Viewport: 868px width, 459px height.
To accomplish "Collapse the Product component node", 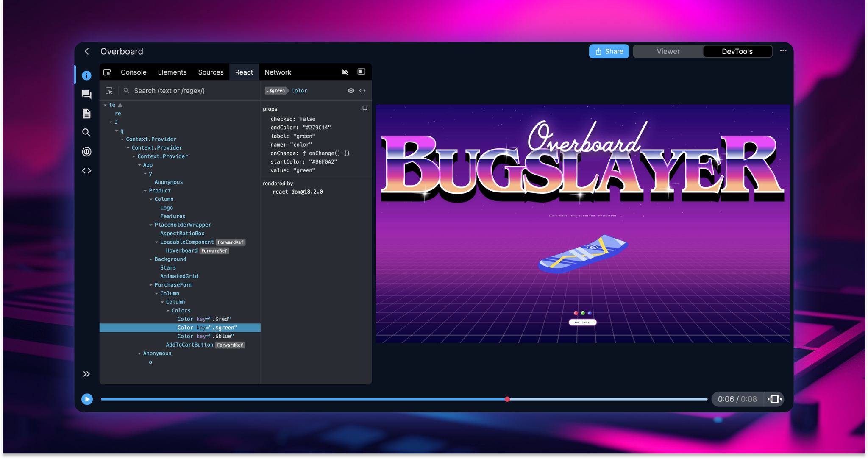I will [x=145, y=191].
